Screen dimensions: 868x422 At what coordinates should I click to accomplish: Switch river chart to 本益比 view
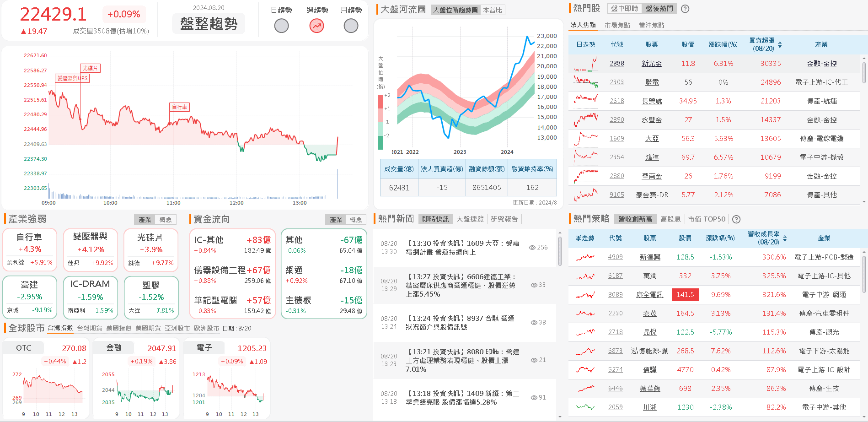pyautogui.click(x=493, y=10)
